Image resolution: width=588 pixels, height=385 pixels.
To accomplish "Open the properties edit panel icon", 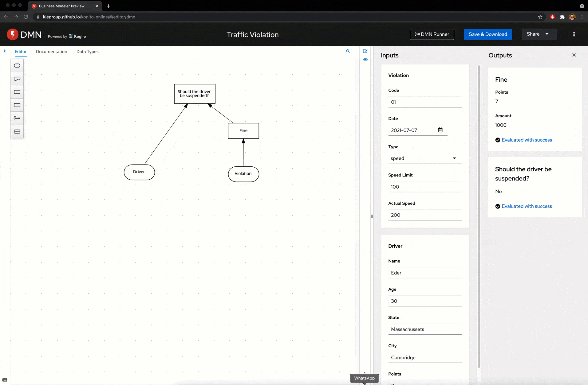I will [365, 51].
